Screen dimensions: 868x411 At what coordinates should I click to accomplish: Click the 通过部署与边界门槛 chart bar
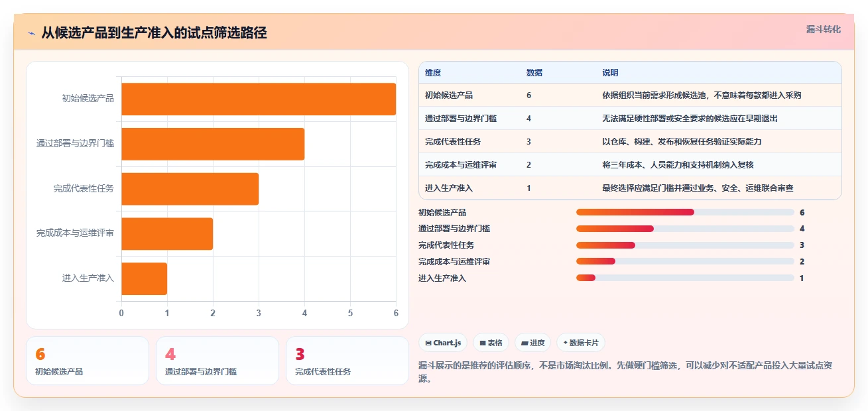point(213,144)
